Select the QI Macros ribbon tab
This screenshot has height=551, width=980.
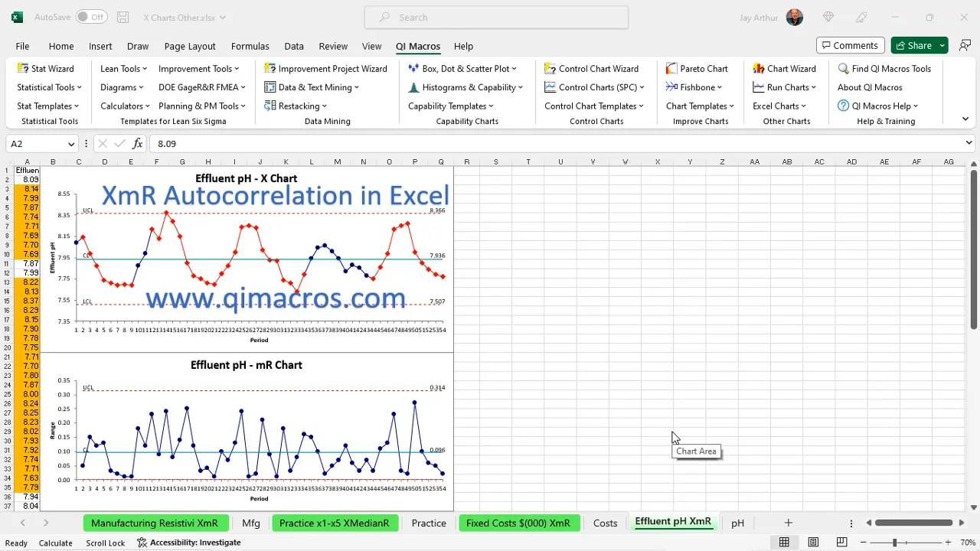418,46
